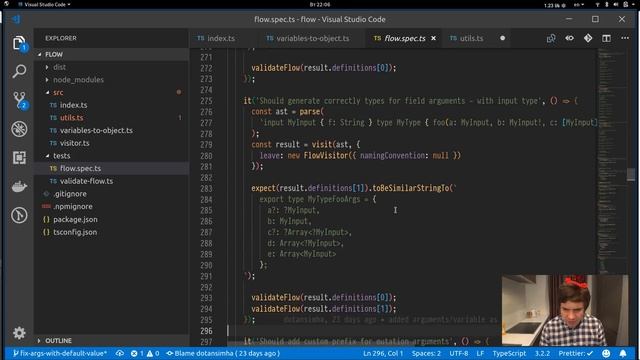Split the editor to the right
640x360 pixels.
pyautogui.click(x=607, y=38)
